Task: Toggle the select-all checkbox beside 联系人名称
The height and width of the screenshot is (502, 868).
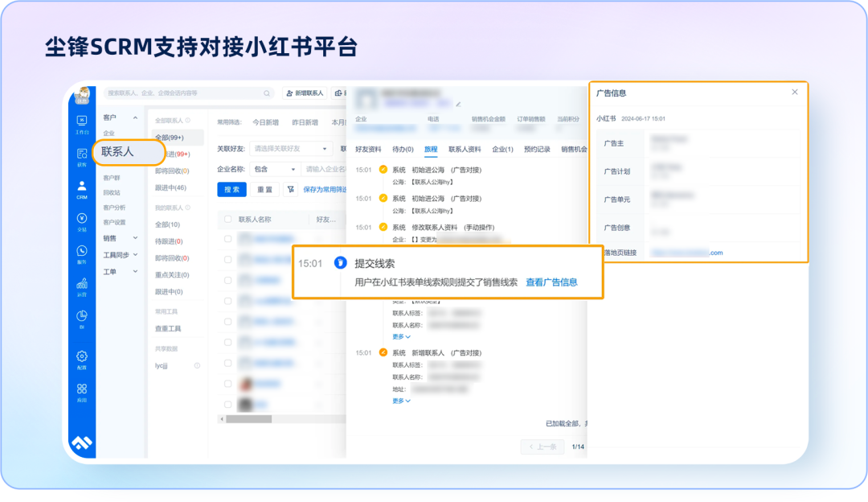Action: [x=227, y=220]
